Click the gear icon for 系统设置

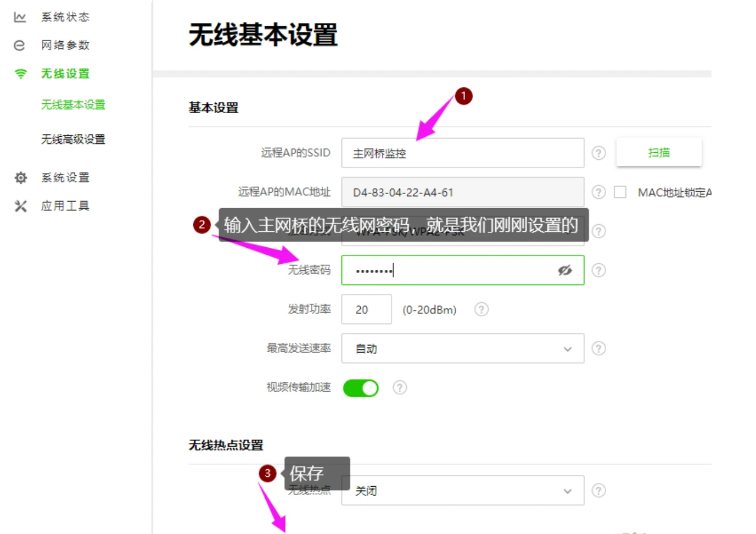click(x=21, y=177)
